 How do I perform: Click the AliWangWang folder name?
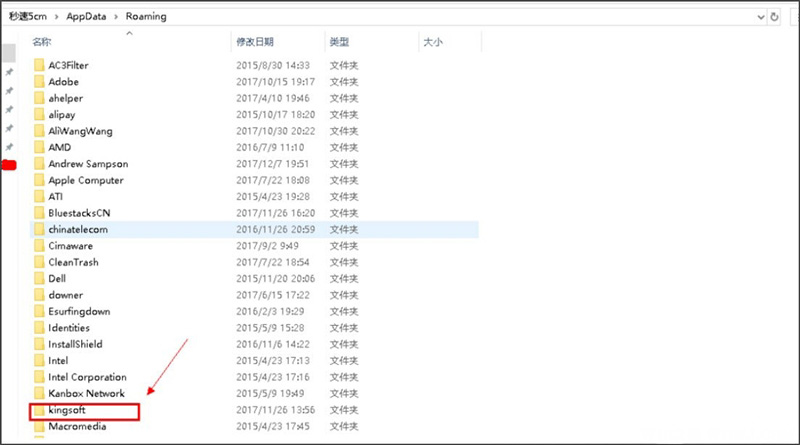point(81,131)
